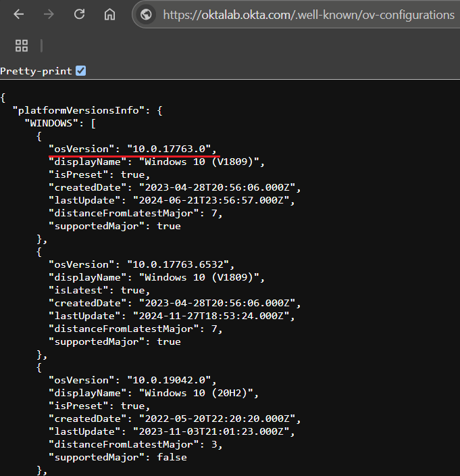Go back using the browser back arrow
The width and height of the screenshot is (460, 476).
coord(19,14)
